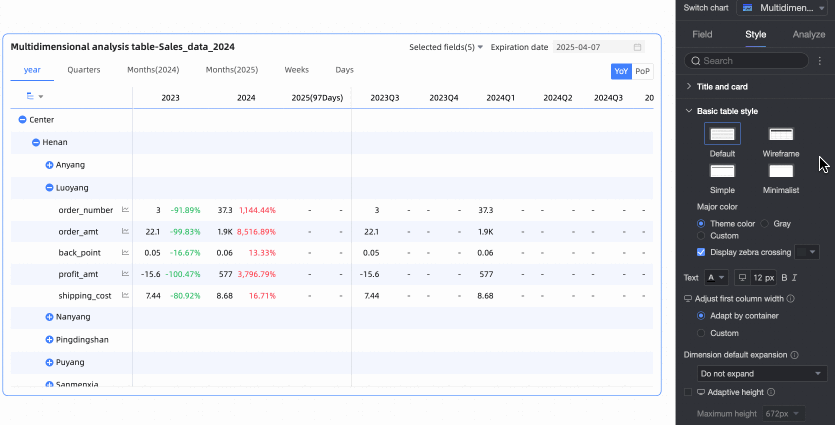Click the expiration date field 2025-04-07
The width and height of the screenshot is (835, 425).
pyautogui.click(x=599, y=47)
